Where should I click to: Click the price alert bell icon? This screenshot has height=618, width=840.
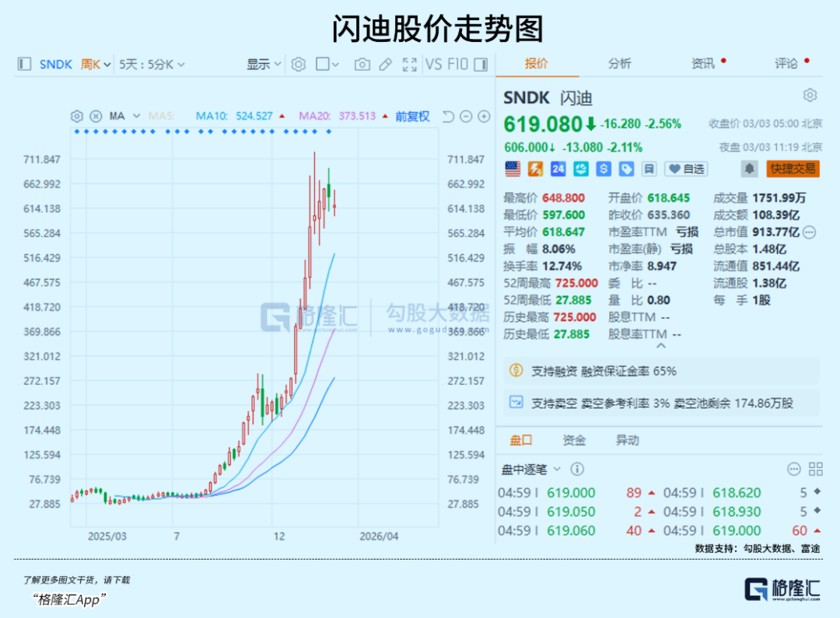pos(748,169)
